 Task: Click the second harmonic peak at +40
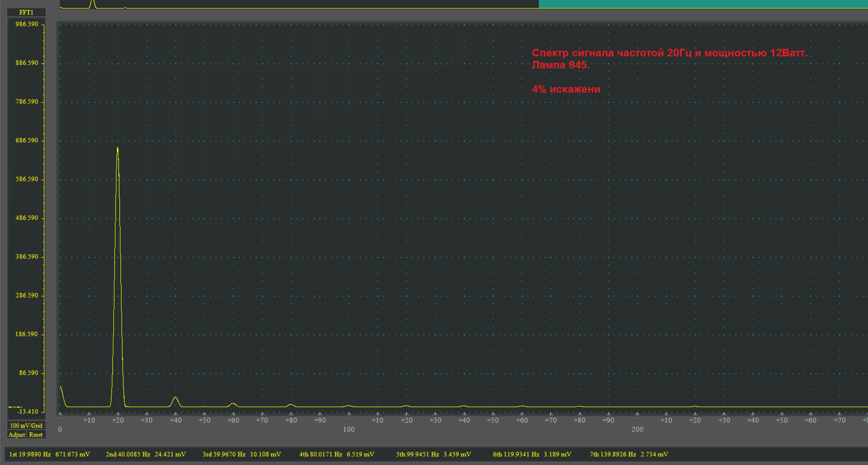(175, 402)
